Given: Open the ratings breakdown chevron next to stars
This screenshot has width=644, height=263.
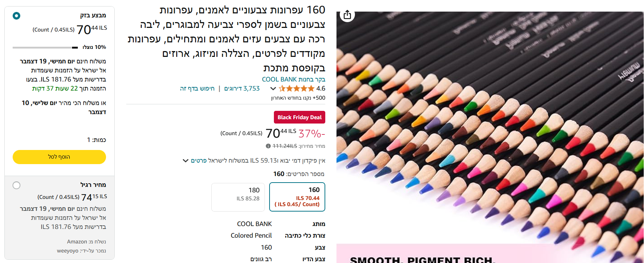Looking at the screenshot, I should [273, 88].
